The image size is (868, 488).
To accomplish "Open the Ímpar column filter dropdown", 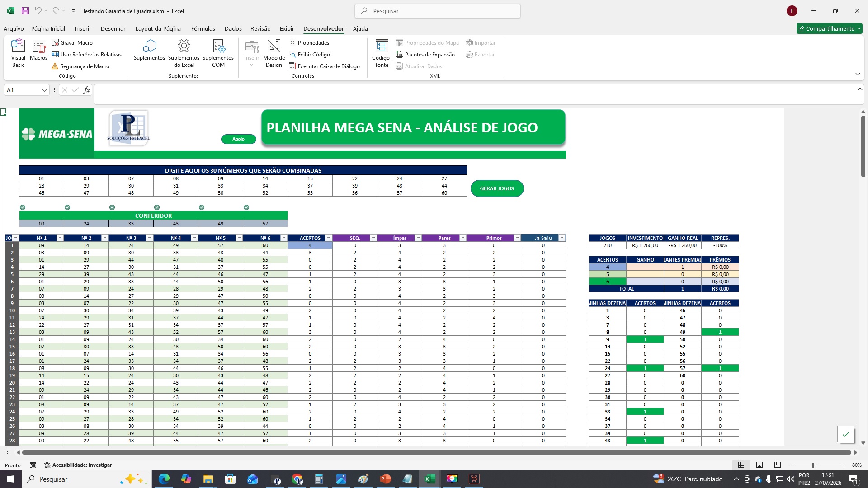I will click(x=418, y=238).
